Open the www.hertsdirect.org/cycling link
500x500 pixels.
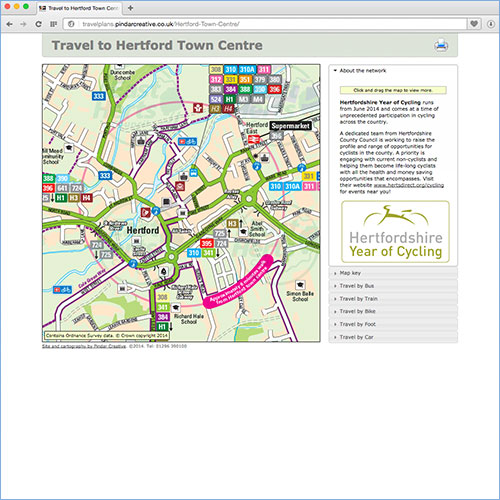tap(409, 185)
